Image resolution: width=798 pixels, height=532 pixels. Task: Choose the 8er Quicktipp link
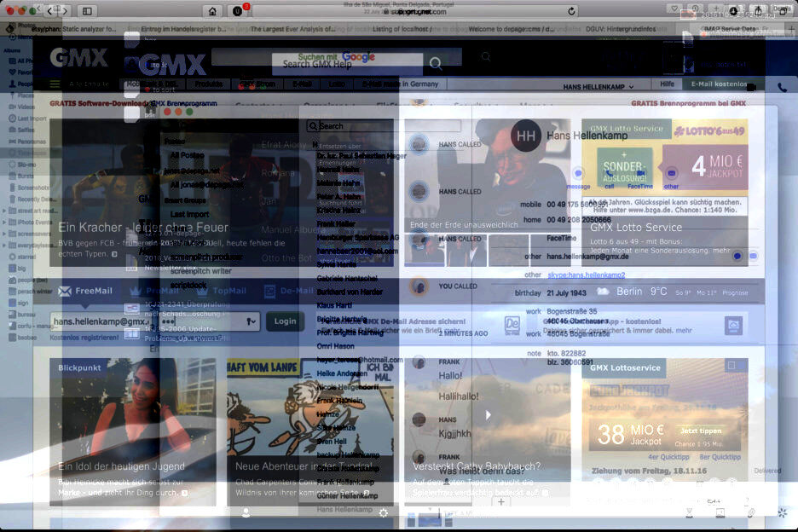click(720, 457)
